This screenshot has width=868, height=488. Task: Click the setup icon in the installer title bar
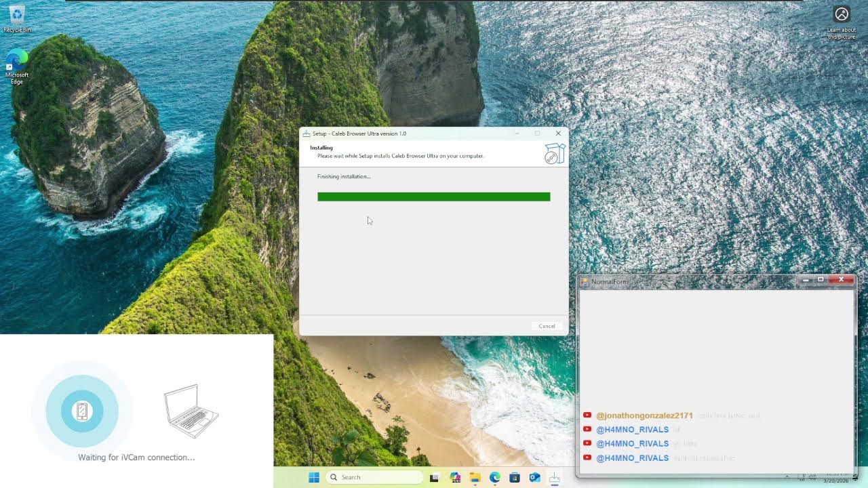click(307, 134)
